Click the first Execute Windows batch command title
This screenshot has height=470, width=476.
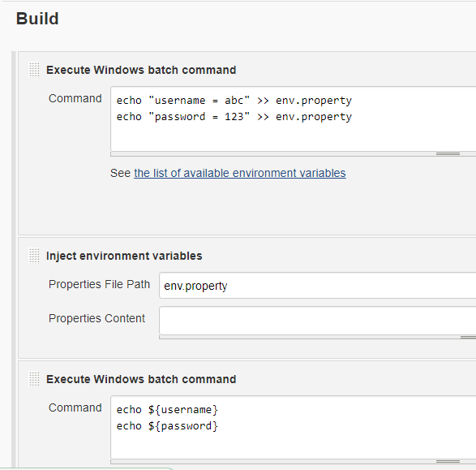[141, 70]
